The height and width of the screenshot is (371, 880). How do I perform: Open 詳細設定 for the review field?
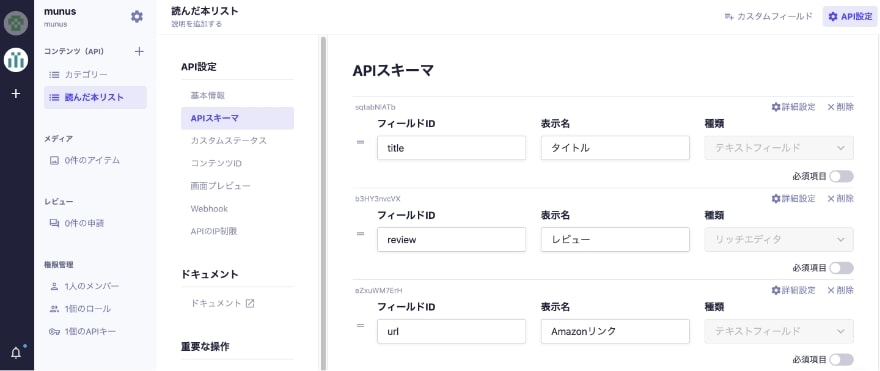(794, 199)
